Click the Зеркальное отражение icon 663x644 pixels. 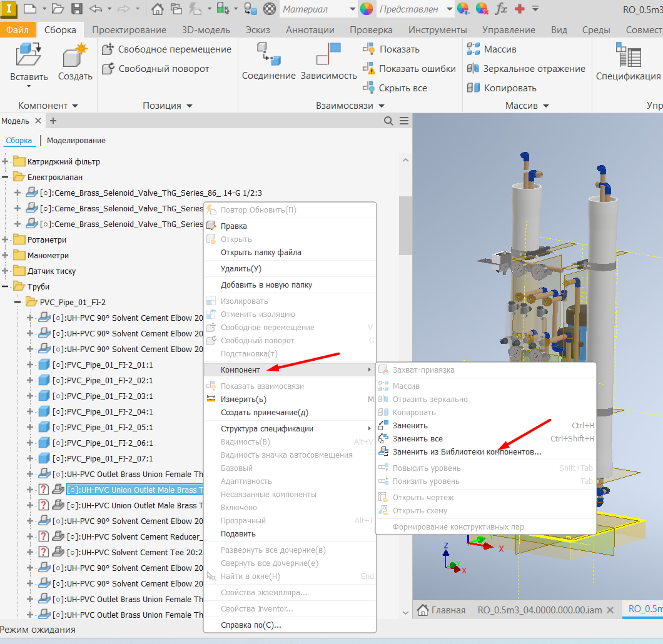473,69
